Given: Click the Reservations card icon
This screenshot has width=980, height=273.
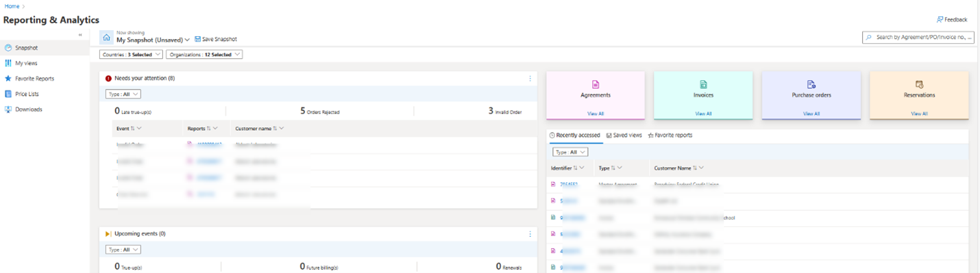Looking at the screenshot, I should pyautogui.click(x=919, y=84).
